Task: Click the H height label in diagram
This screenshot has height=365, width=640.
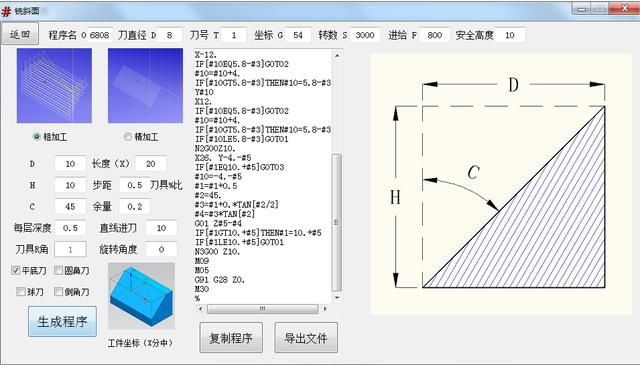Action: click(x=395, y=197)
